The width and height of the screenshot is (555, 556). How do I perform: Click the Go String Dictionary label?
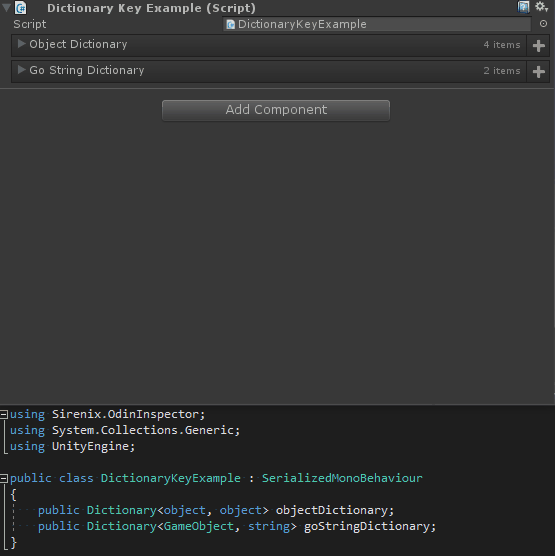point(87,70)
